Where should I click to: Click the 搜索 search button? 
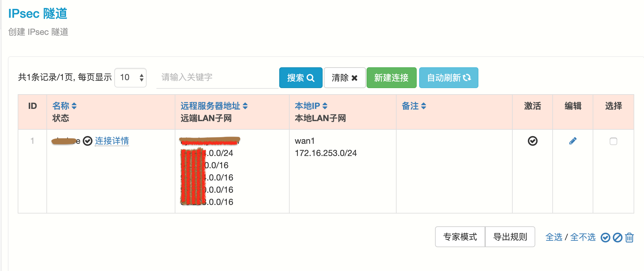[301, 78]
